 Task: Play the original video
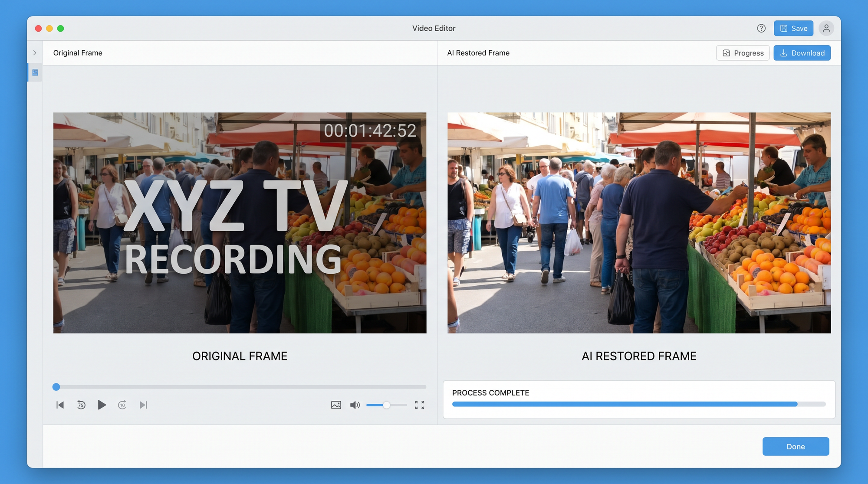pyautogui.click(x=102, y=405)
